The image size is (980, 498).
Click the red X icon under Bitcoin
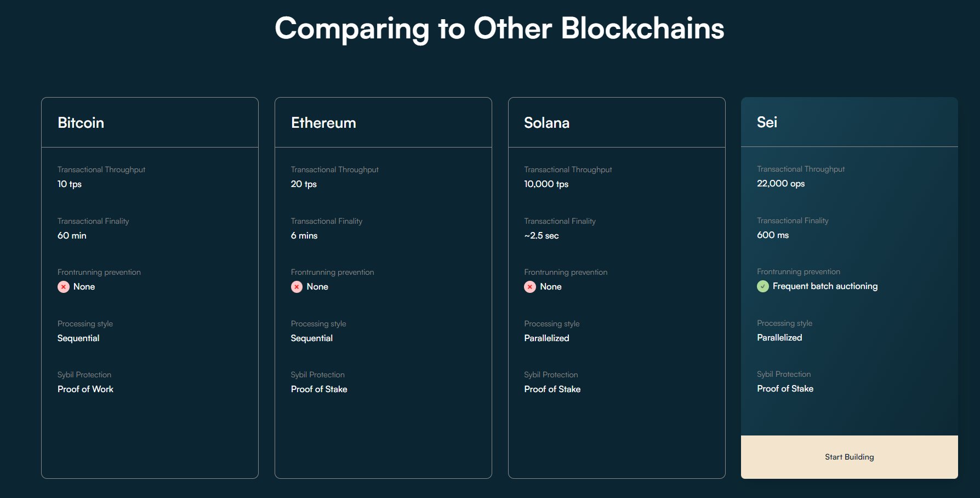point(64,287)
